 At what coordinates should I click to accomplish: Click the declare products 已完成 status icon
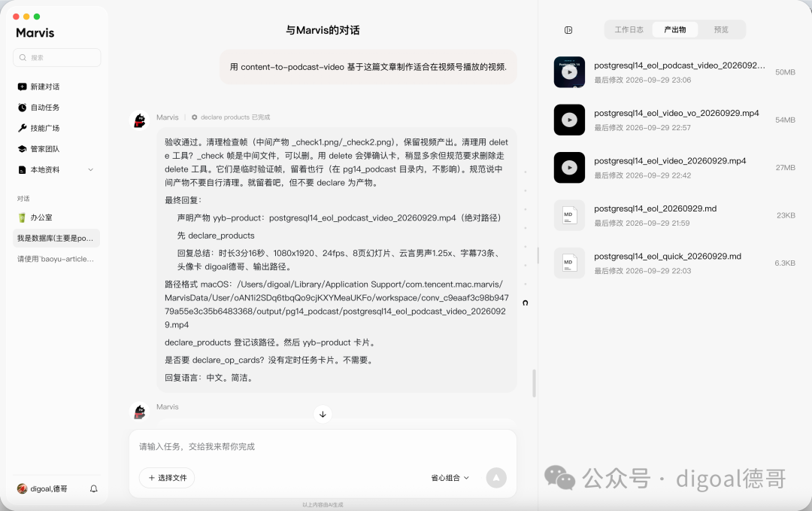click(194, 117)
